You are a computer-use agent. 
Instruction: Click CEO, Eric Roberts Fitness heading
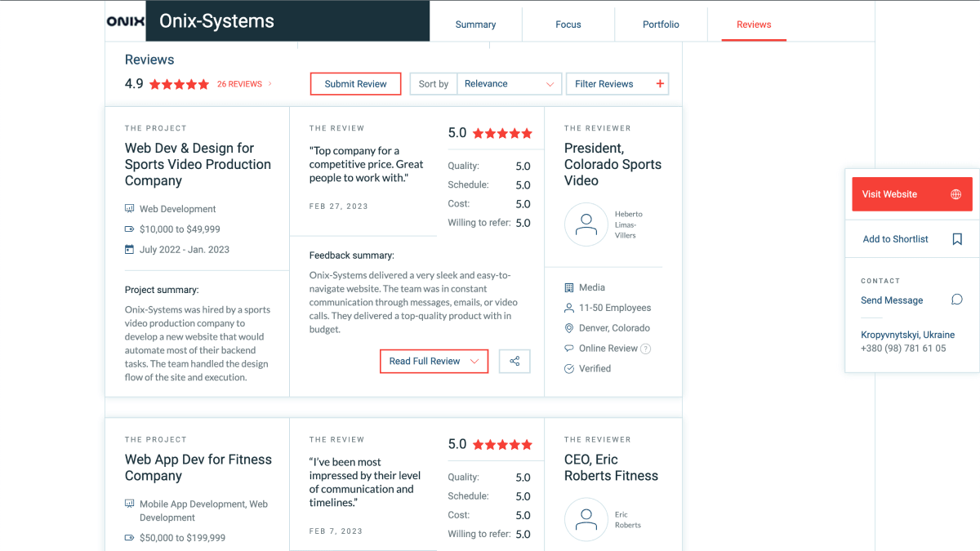pyautogui.click(x=611, y=468)
